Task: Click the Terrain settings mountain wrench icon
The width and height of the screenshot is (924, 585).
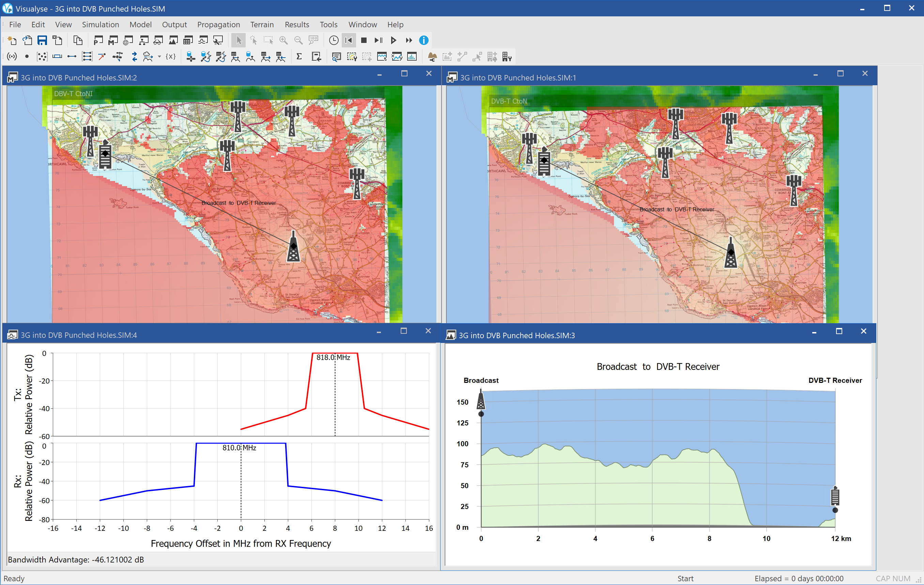Action: [x=432, y=57]
